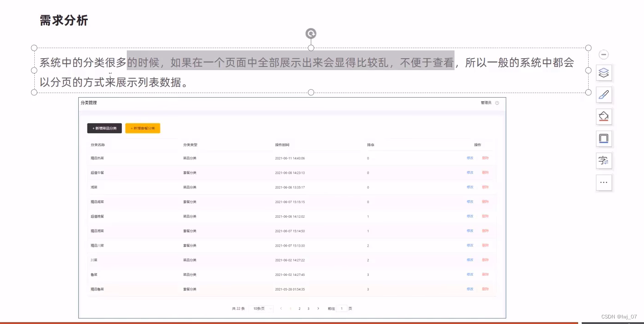Screen dimensions: 644x324
Task: Click the 分类类型 column header
Action: pos(190,145)
